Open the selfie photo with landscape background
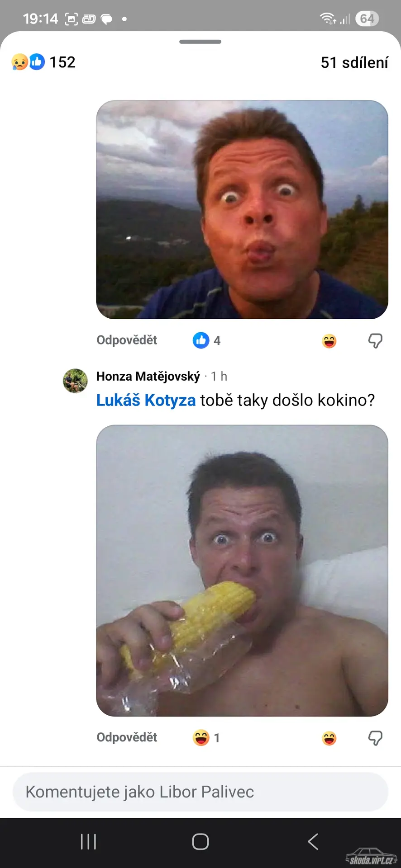 point(242,210)
